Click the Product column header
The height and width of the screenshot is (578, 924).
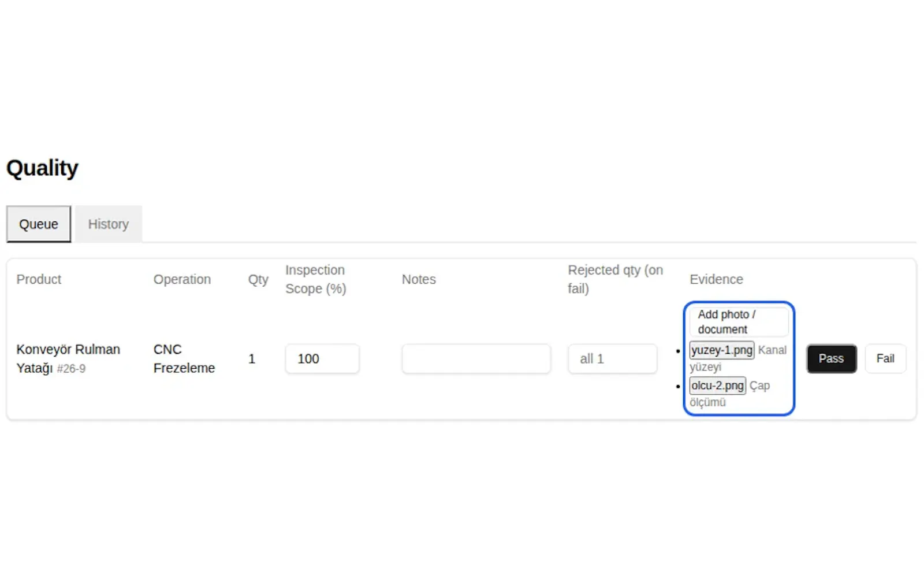tap(39, 280)
